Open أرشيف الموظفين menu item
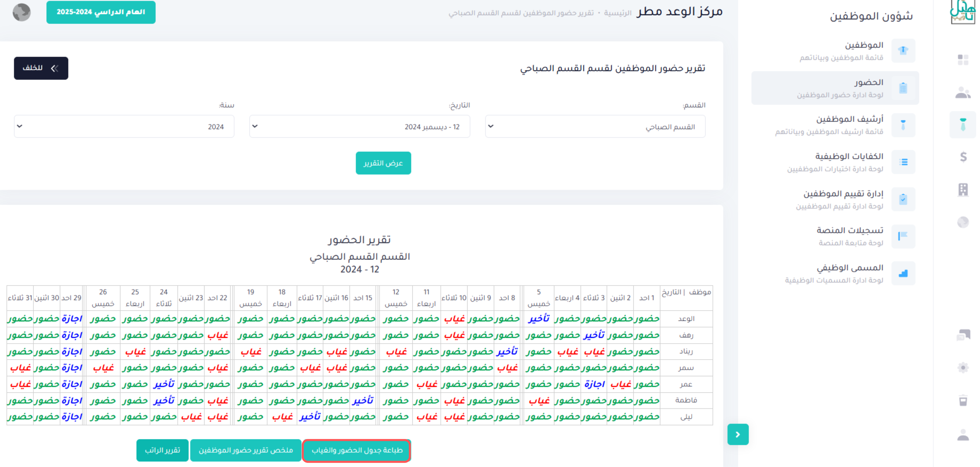 point(835,125)
